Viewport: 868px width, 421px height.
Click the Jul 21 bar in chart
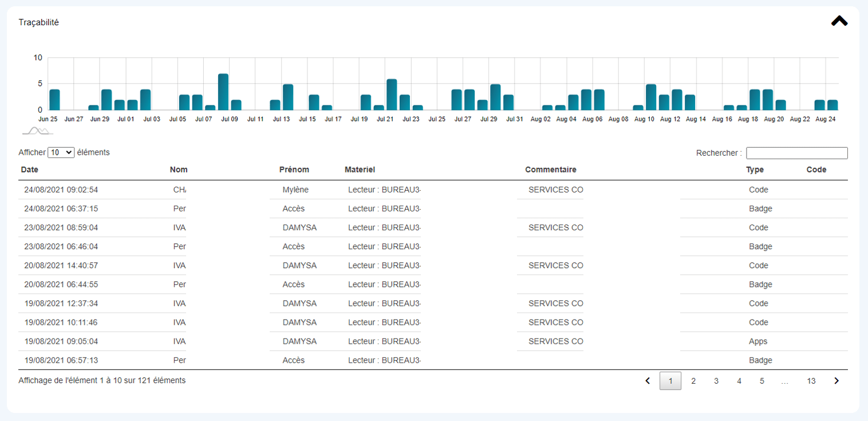tap(392, 95)
